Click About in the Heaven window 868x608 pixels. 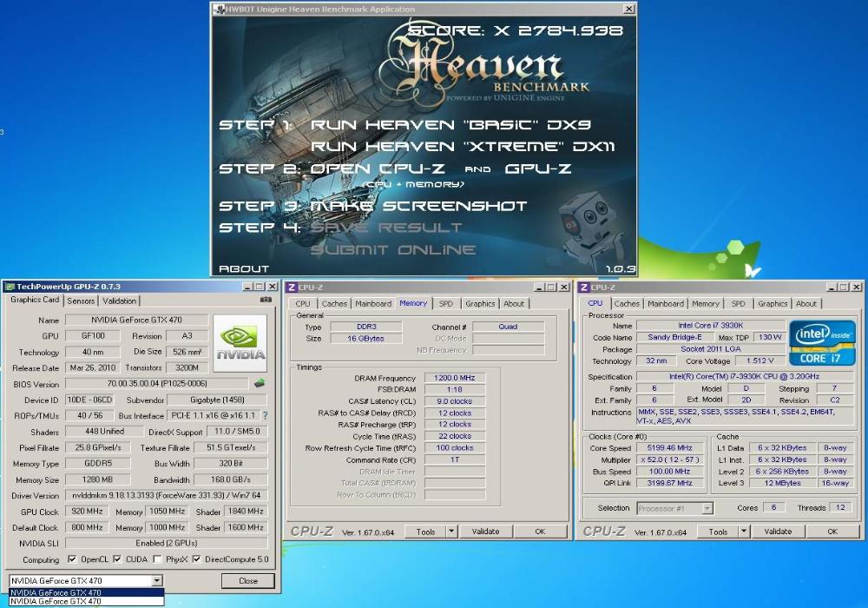[244, 268]
